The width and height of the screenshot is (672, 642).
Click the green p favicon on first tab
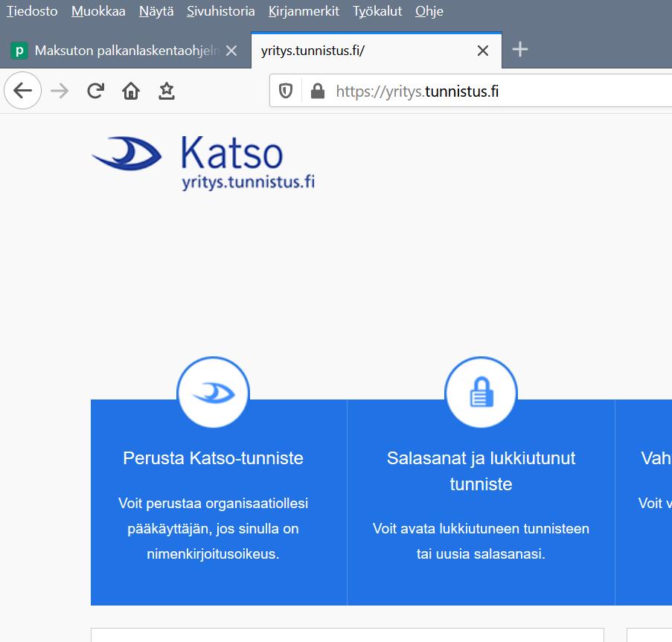click(x=19, y=51)
